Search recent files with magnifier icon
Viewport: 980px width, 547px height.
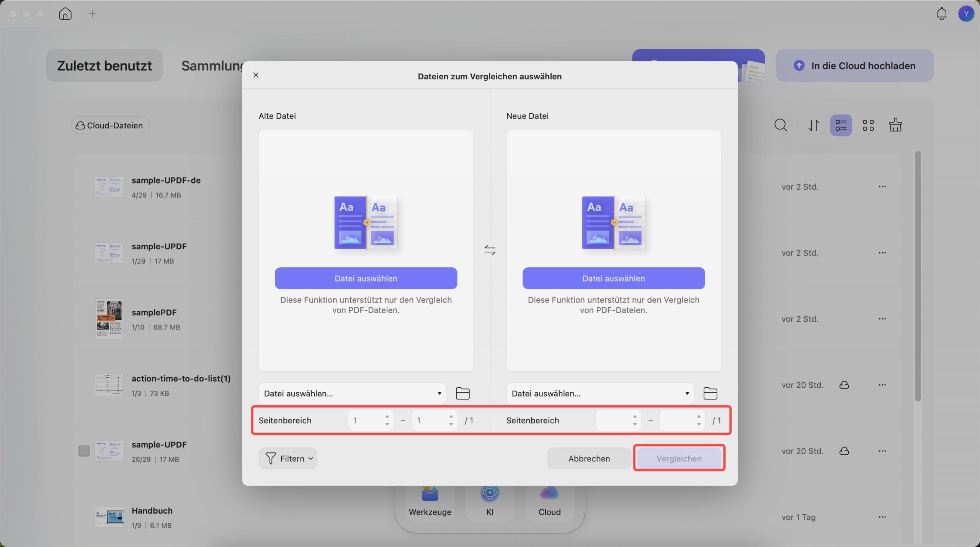click(x=780, y=125)
